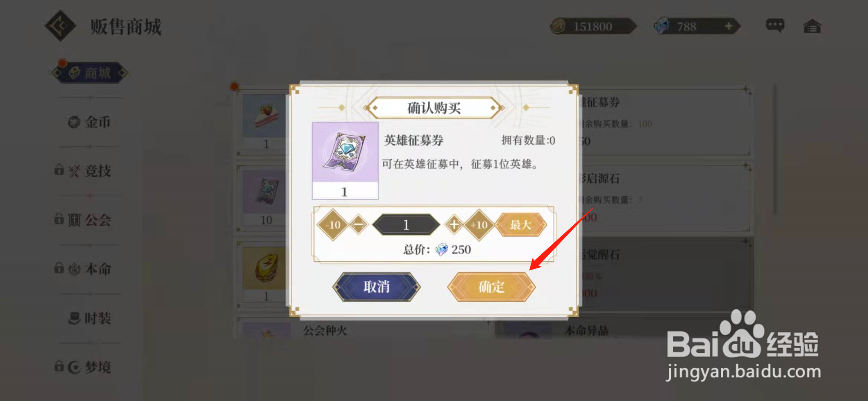Switch to the 金币 shop tab
The image size is (868, 401).
(x=89, y=122)
